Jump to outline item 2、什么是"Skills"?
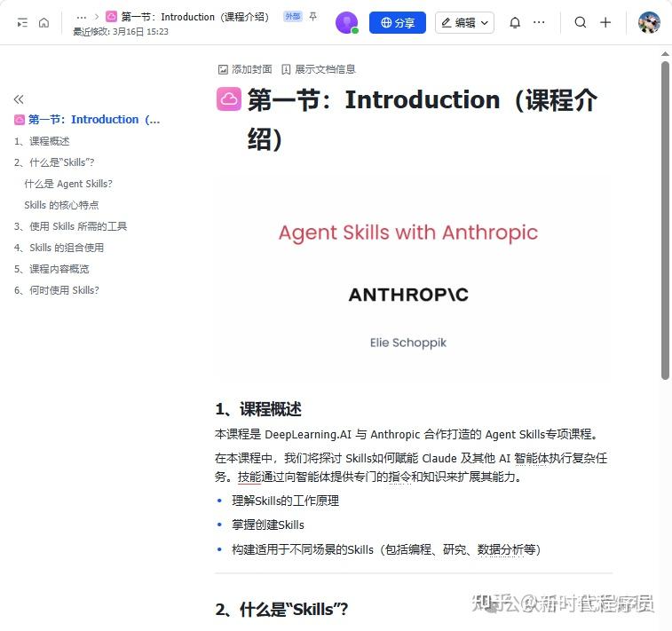Image resolution: width=672 pixels, height=631 pixels. (54, 162)
